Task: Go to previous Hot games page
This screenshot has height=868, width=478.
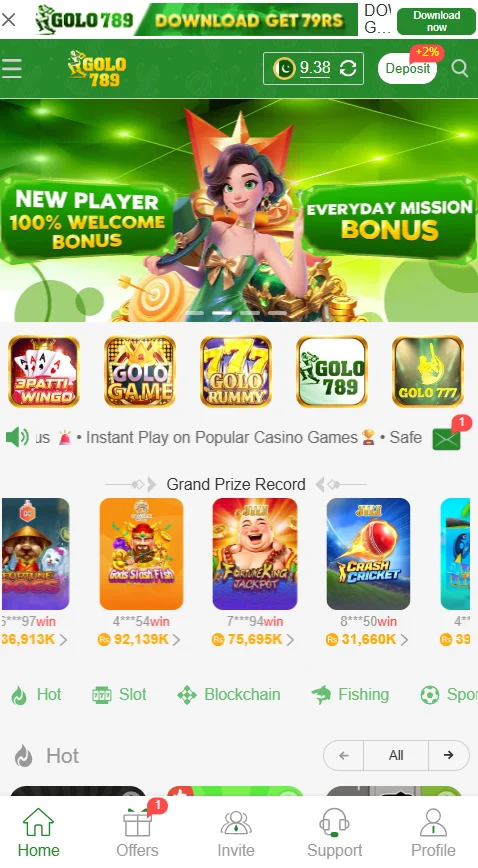Action: [343, 755]
